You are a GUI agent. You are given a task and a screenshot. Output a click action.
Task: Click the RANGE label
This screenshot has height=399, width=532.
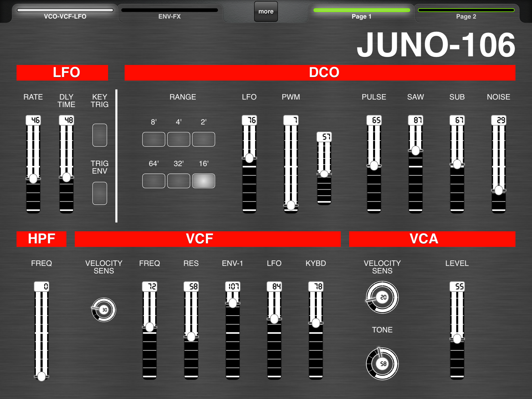[x=183, y=97]
